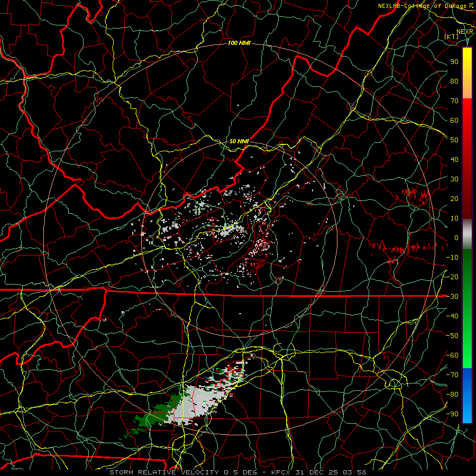
Task: Click the -90 knot scale label
Action: [x=452, y=414]
